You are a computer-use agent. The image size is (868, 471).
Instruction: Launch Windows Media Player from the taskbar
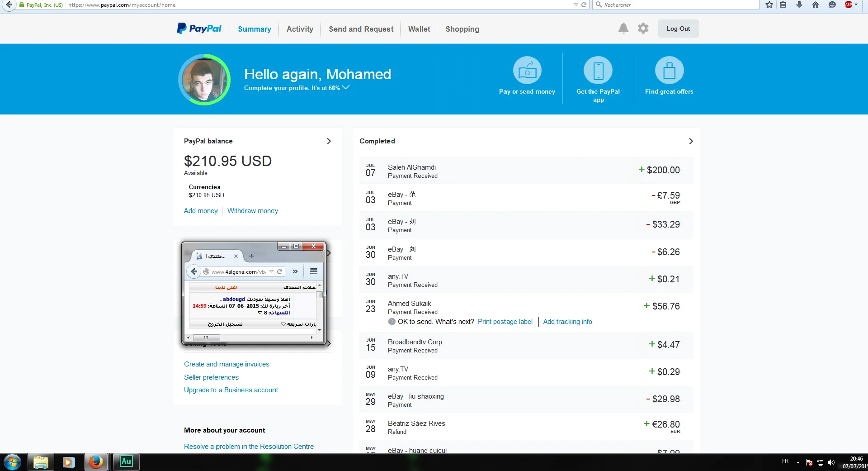pos(69,462)
